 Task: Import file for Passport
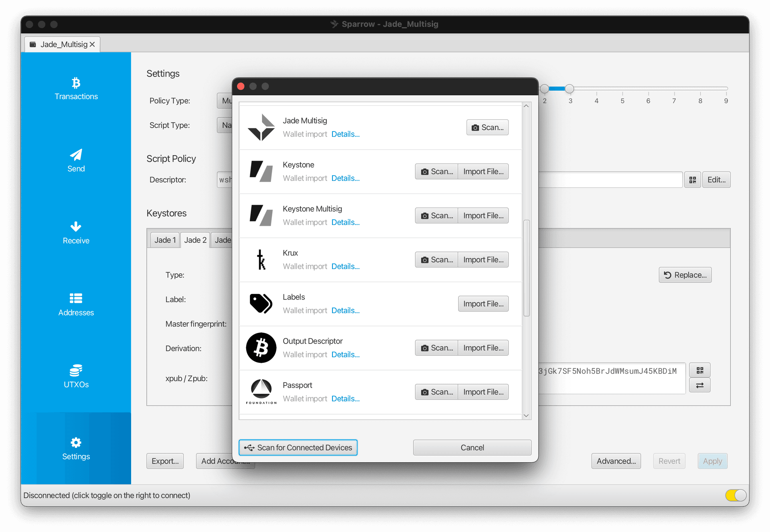coord(483,392)
